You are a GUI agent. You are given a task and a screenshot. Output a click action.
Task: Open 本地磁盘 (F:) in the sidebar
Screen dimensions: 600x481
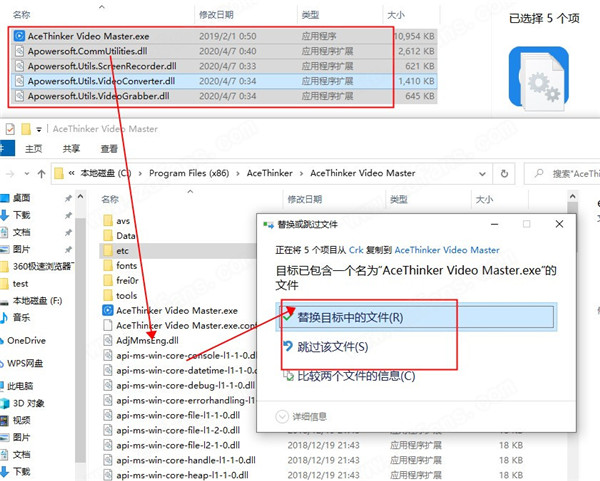(x=37, y=301)
